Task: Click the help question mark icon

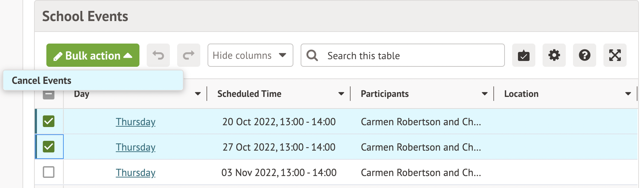Action: [x=584, y=56]
